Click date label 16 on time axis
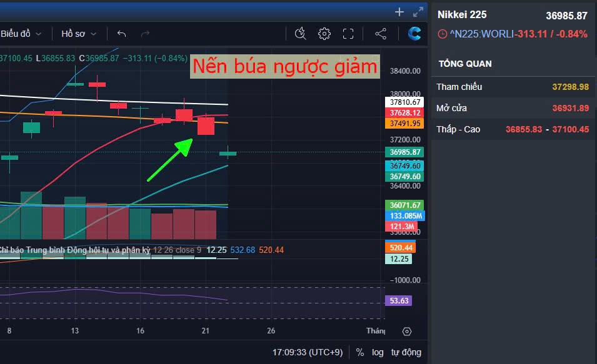597x364 pixels. coord(140,331)
